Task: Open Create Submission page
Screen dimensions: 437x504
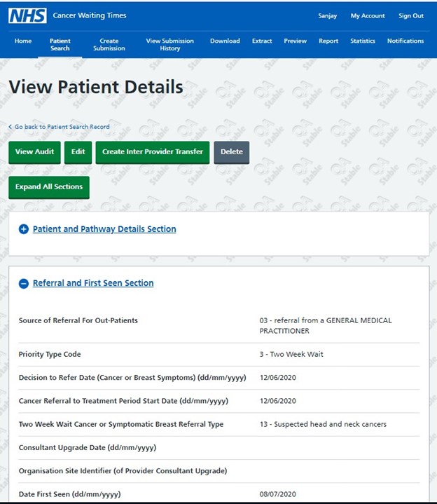Action: (109, 44)
